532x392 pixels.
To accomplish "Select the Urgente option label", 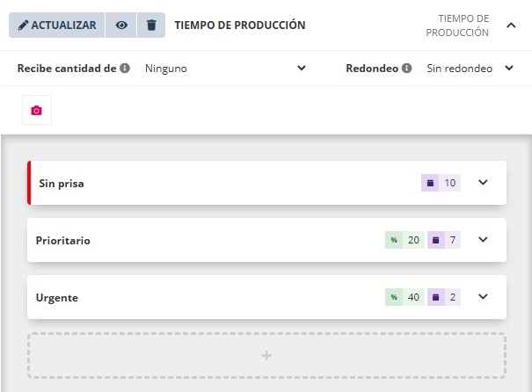I will click(57, 298).
